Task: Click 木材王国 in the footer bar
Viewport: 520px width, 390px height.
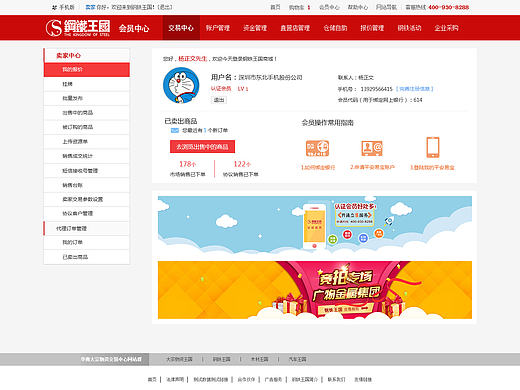Action: [259, 359]
